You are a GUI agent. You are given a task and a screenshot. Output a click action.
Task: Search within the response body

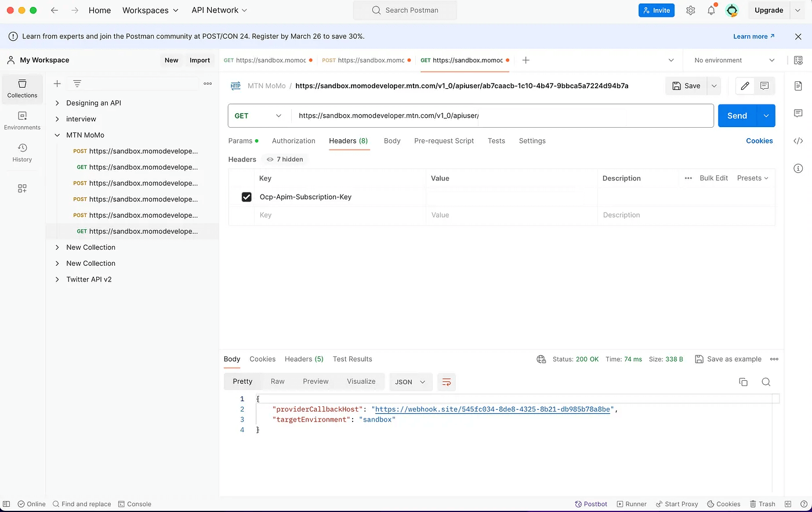(766, 382)
